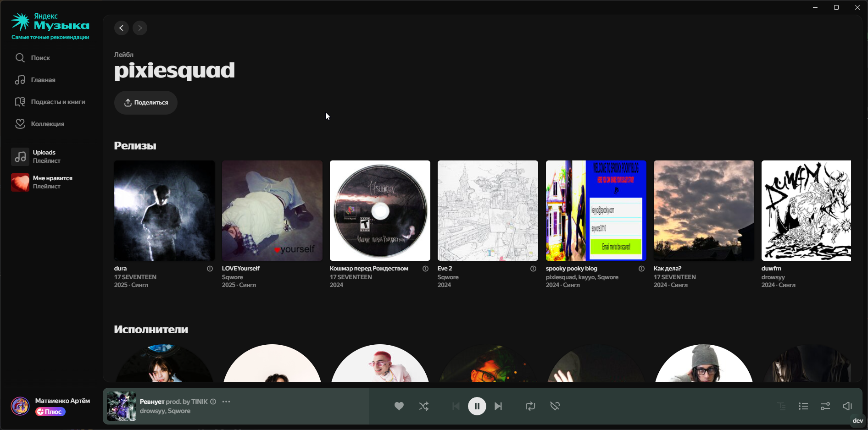Open the user profile avatar
The height and width of the screenshot is (430, 868).
point(20,406)
